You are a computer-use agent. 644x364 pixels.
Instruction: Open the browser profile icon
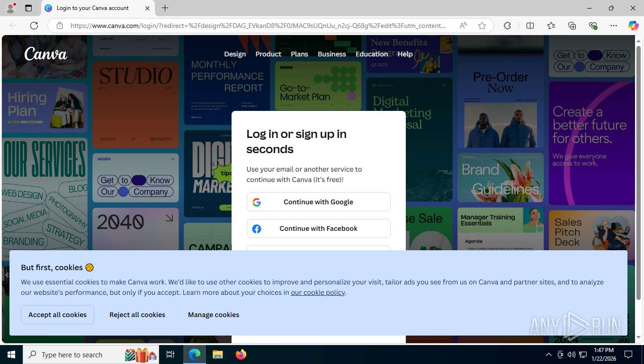10,8
